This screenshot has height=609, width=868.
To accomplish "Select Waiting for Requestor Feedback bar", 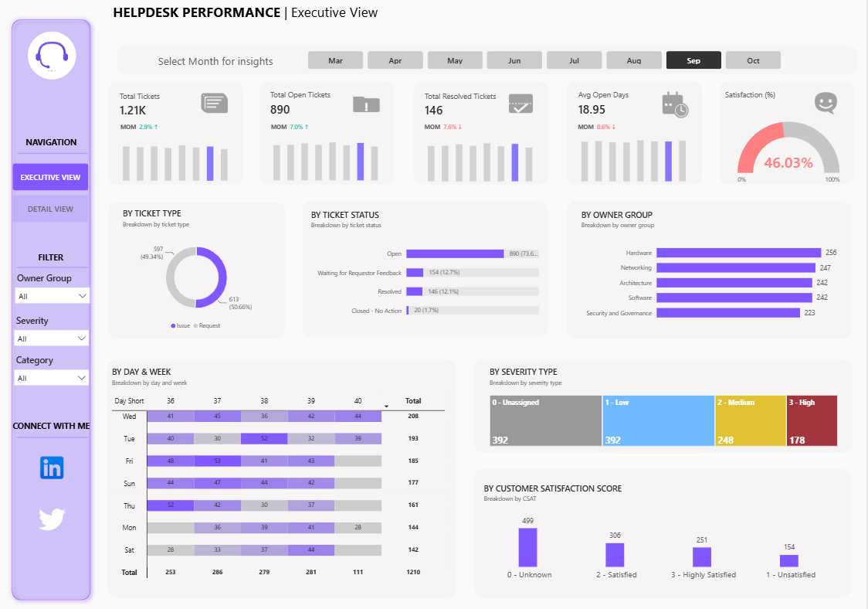I will 415,273.
